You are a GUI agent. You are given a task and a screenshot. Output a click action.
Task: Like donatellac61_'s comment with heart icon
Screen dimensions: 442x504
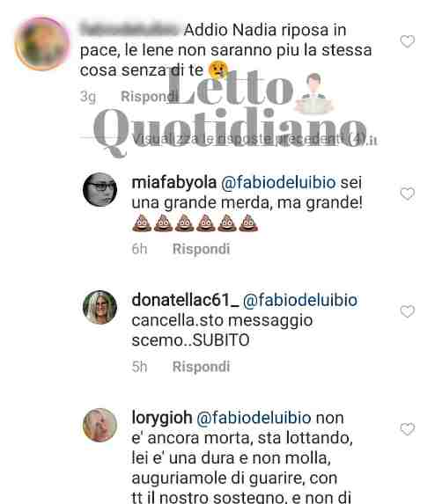click(408, 311)
